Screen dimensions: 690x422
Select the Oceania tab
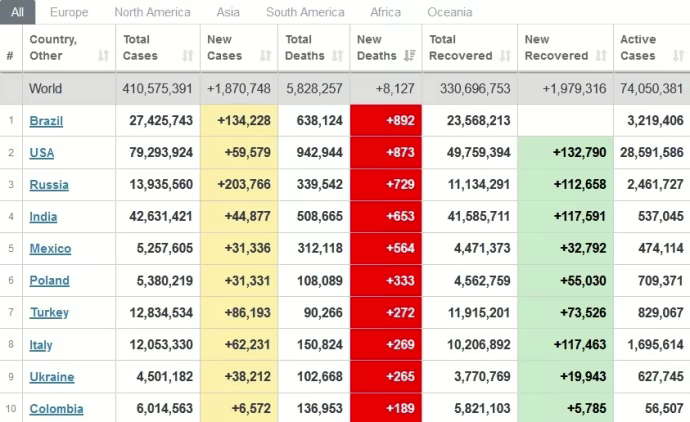450,12
